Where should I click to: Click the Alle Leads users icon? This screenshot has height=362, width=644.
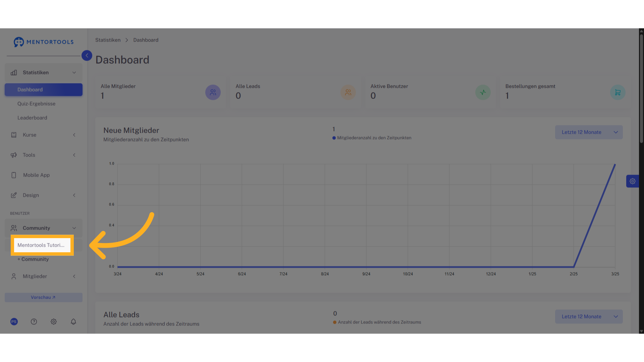(348, 93)
